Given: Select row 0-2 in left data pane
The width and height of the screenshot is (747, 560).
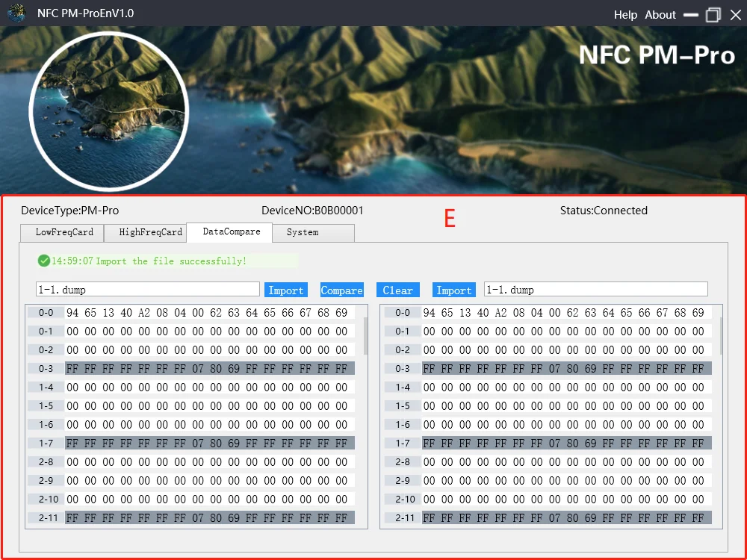Looking at the screenshot, I should [x=191, y=350].
